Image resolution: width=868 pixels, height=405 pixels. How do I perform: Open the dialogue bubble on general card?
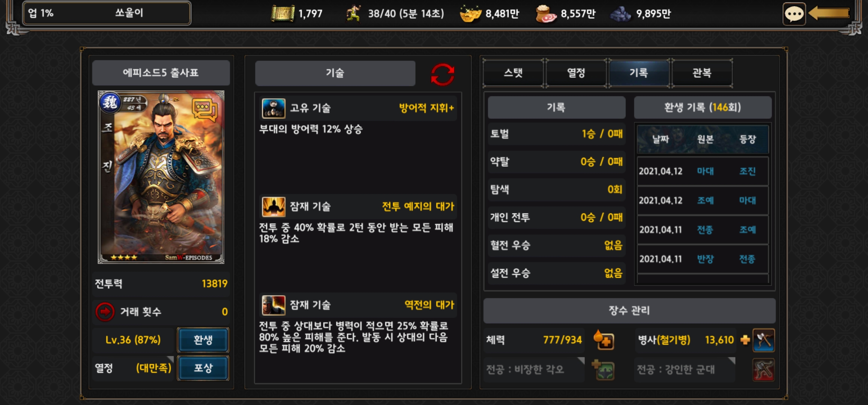tap(205, 110)
